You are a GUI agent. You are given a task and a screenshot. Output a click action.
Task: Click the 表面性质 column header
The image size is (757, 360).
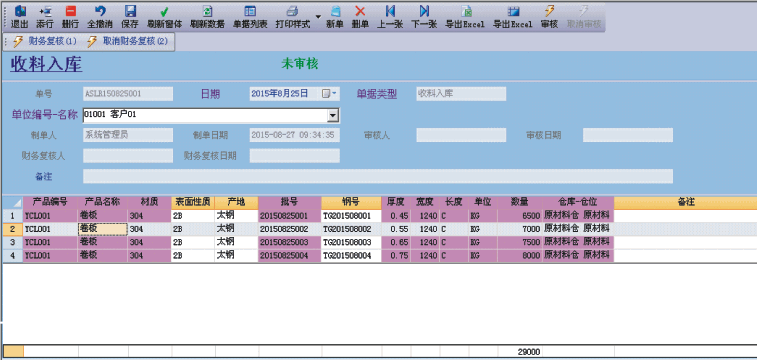[193, 202]
